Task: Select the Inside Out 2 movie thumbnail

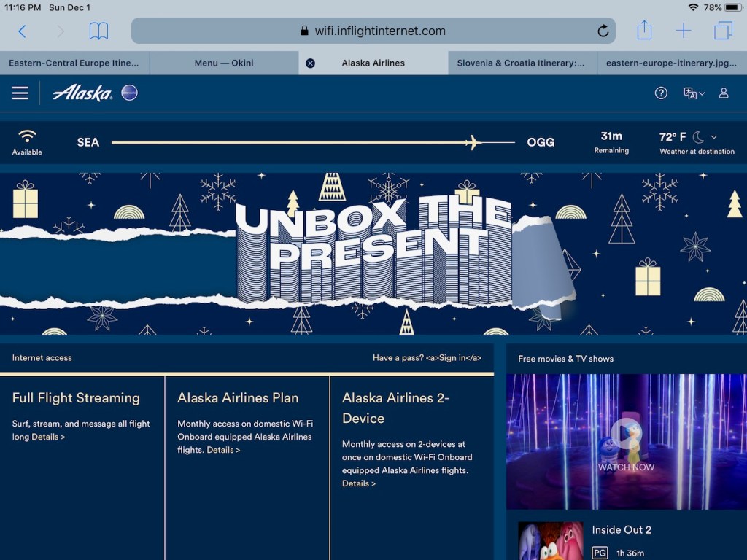Action: [x=551, y=541]
